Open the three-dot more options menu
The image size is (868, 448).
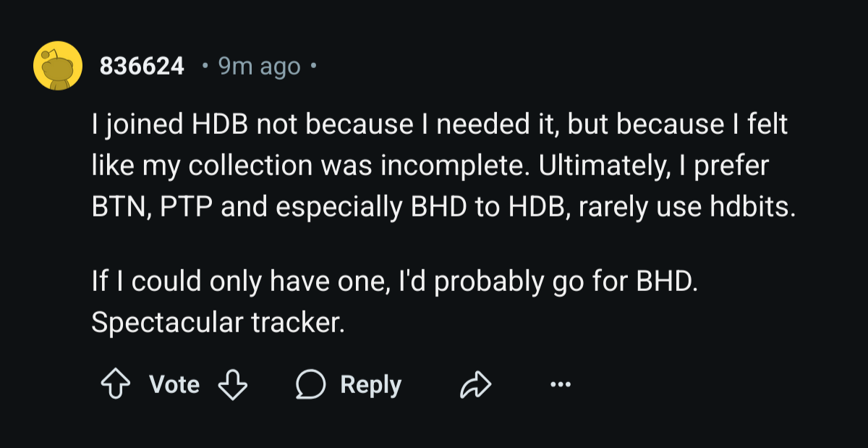click(x=561, y=385)
